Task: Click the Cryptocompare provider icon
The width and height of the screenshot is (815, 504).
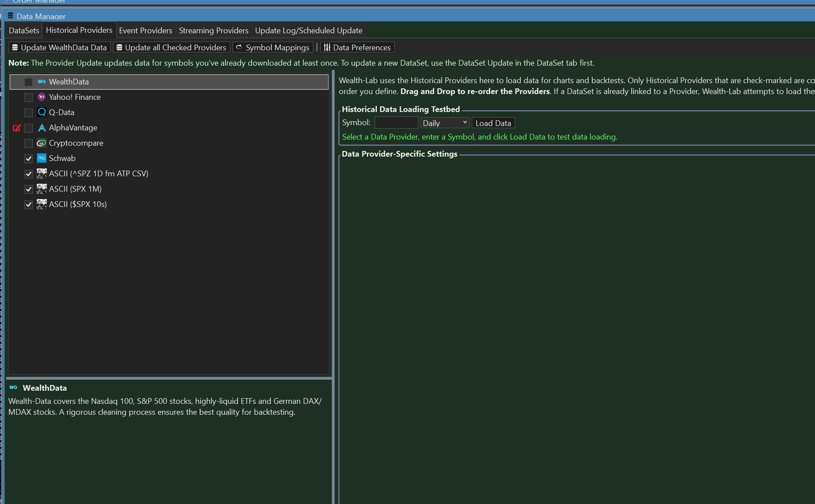Action: pyautogui.click(x=42, y=143)
